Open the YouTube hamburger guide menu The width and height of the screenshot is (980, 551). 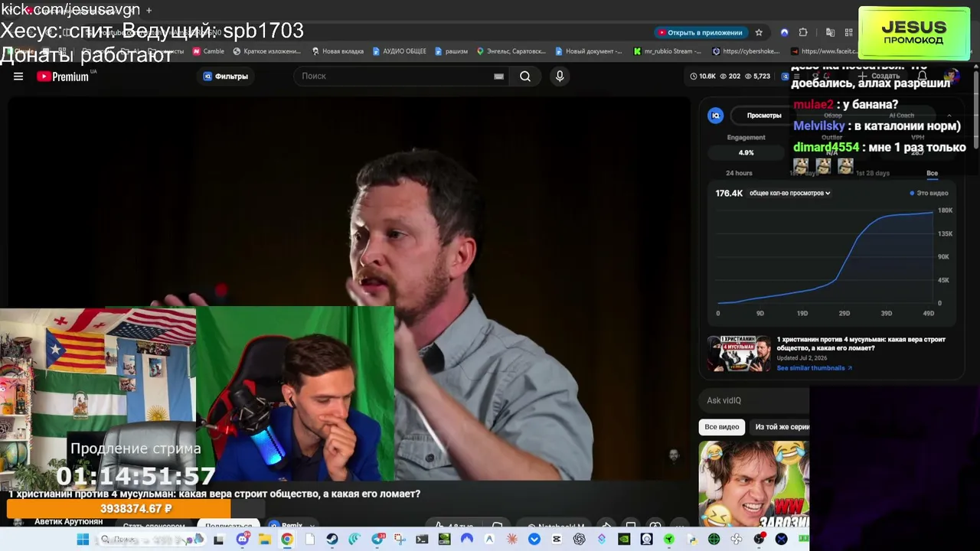coord(18,77)
